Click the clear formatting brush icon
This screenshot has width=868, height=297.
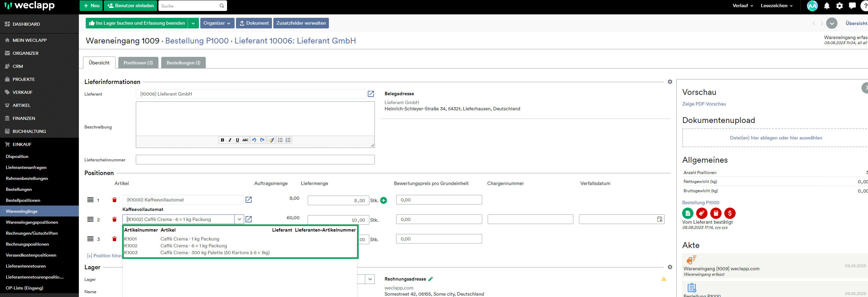click(271, 140)
